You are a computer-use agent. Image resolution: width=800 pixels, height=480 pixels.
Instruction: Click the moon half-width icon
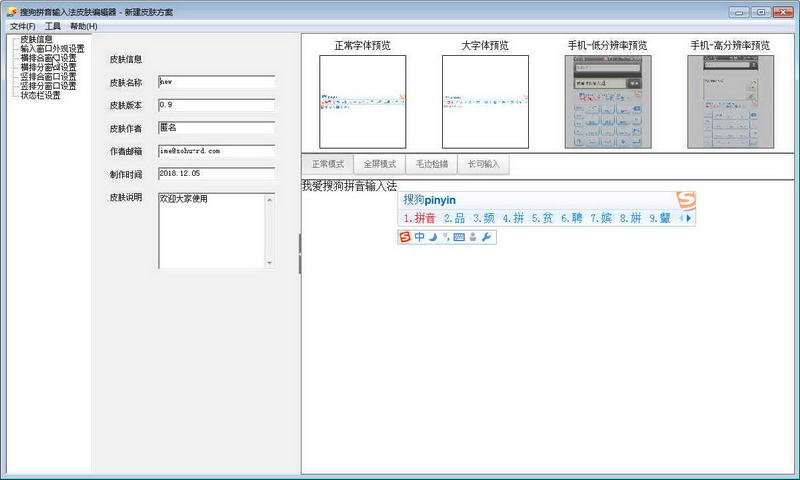tap(433, 237)
